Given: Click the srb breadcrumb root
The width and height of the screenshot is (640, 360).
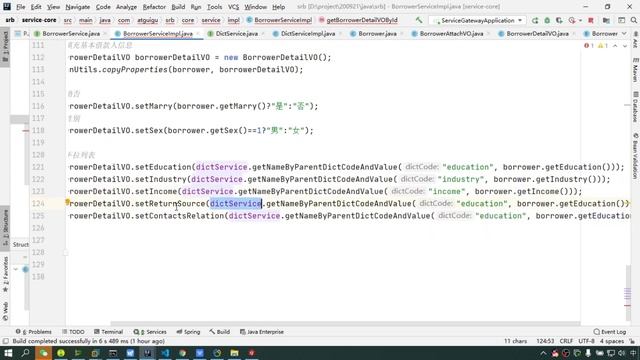Looking at the screenshot, I should (10, 20).
